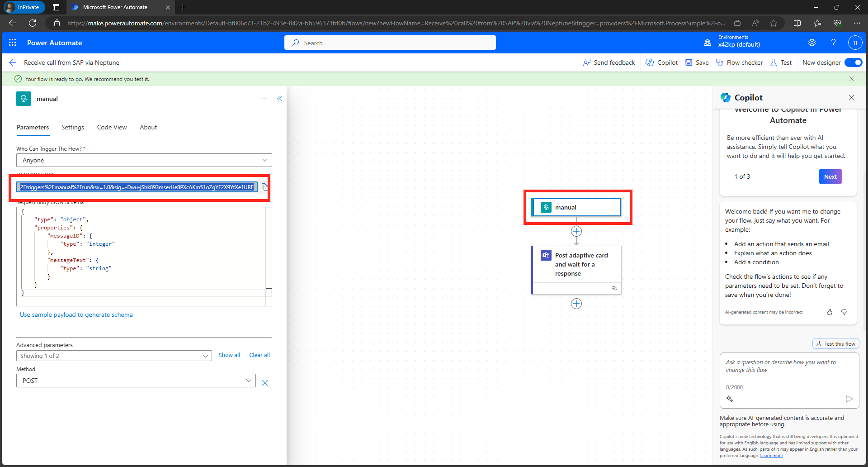Screen dimensions: 868x467
Task: Click the Power Automate search box
Action: point(390,43)
